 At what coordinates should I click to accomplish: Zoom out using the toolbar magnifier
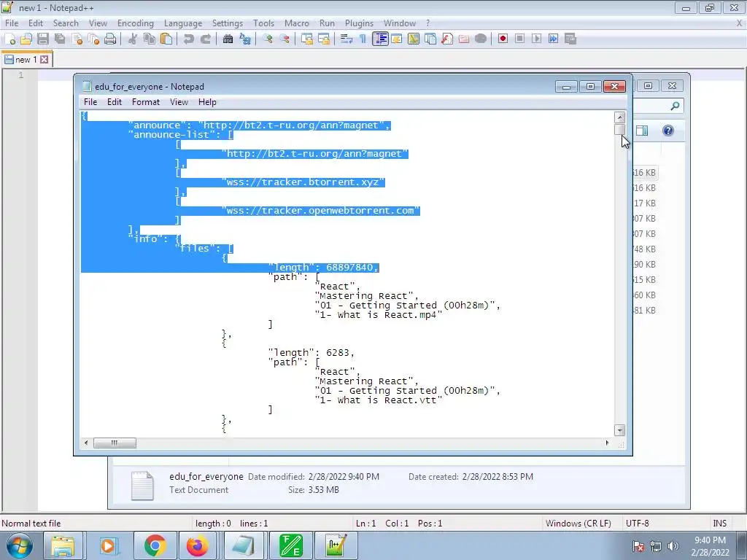tap(285, 39)
